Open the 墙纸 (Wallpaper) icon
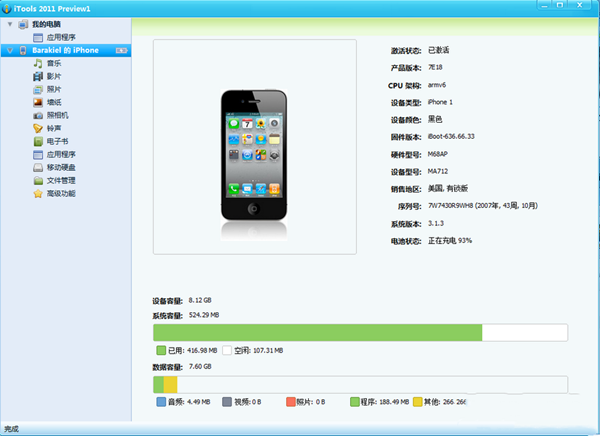 tap(38, 102)
